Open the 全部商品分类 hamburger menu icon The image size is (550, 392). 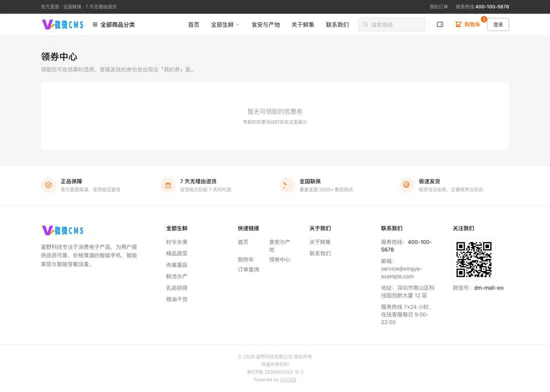click(95, 24)
